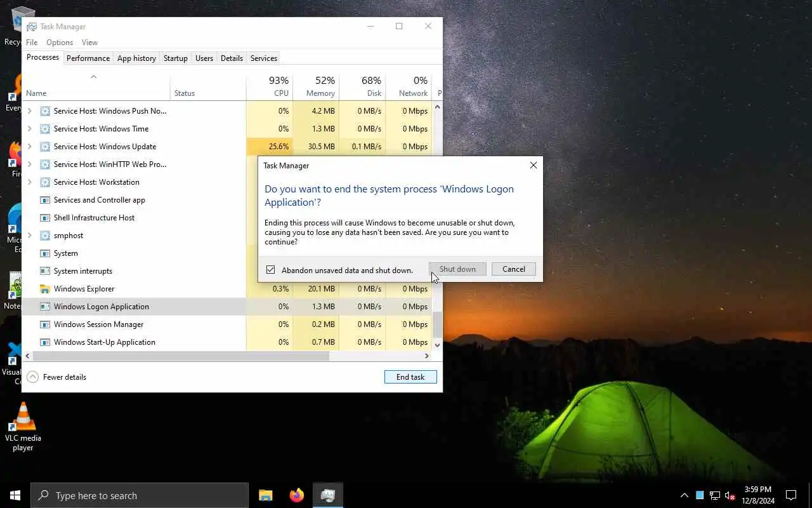
Task: Expand the smphost process row
Action: pos(29,236)
